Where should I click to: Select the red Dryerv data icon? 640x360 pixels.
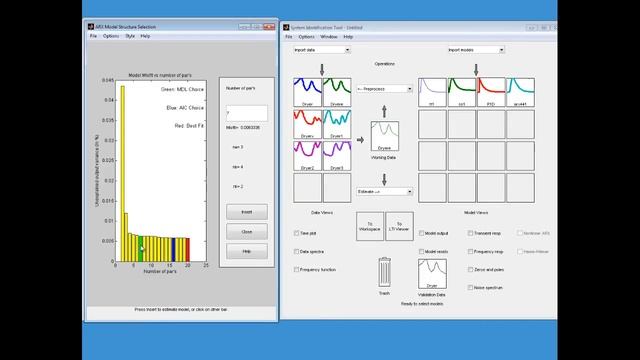(307, 124)
